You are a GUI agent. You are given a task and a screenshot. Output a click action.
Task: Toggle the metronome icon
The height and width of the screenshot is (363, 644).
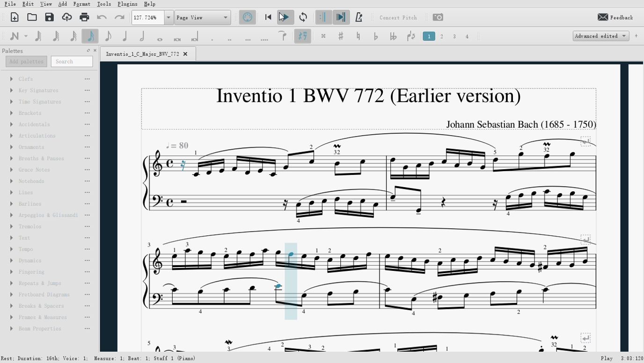(x=359, y=17)
